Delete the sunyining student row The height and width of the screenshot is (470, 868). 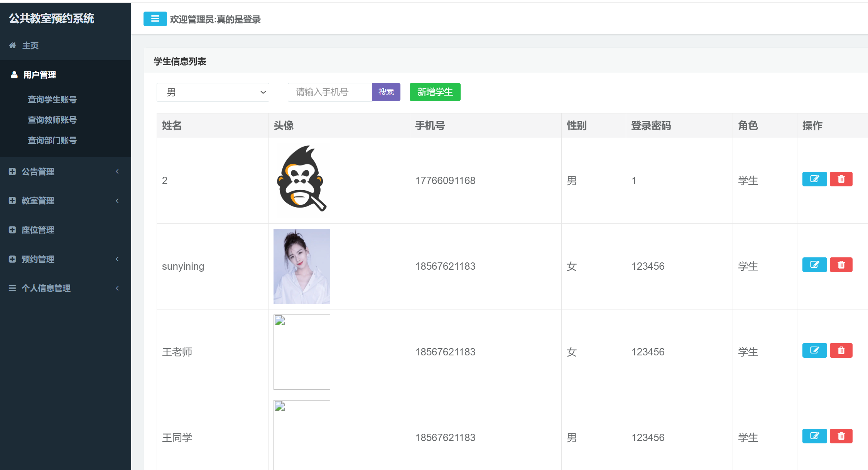click(x=841, y=265)
